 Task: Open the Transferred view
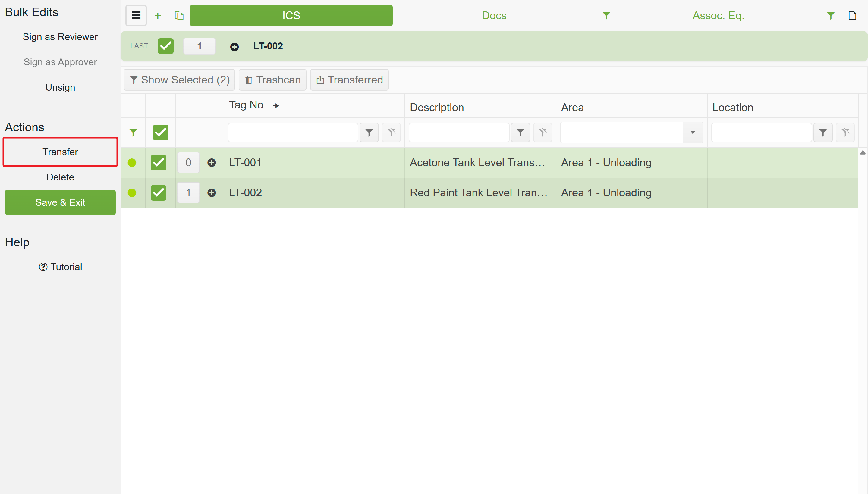(349, 80)
